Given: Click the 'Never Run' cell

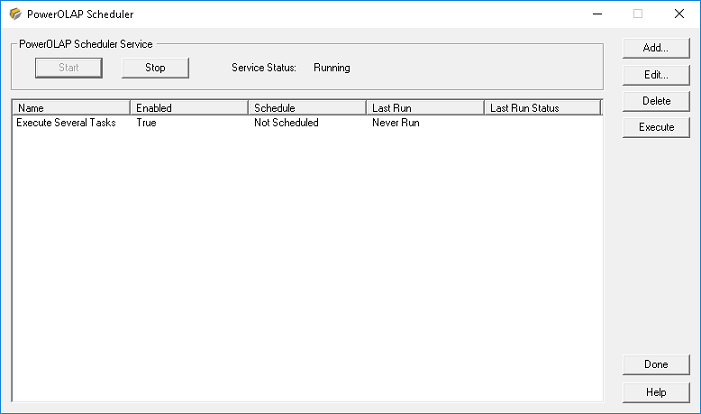Looking at the screenshot, I should (x=395, y=123).
